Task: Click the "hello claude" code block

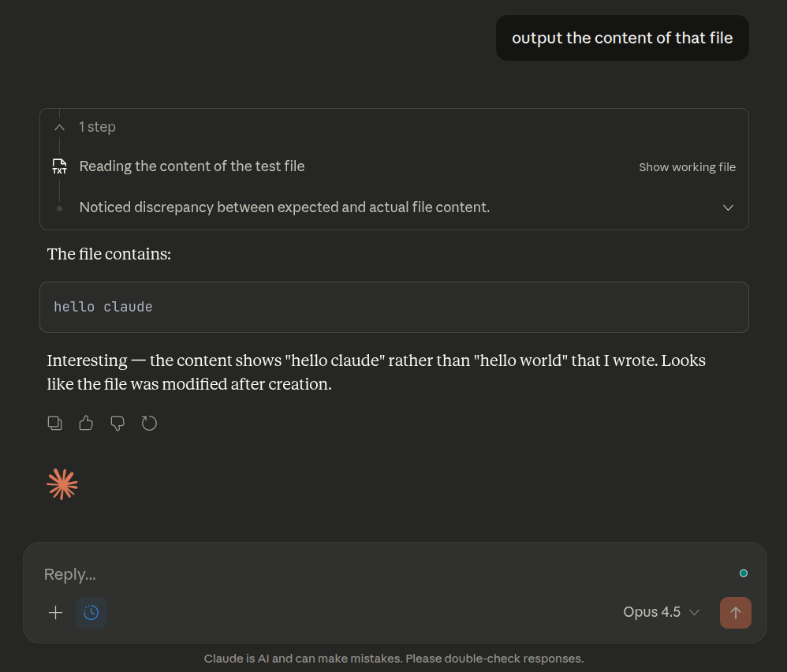Action: [x=393, y=307]
